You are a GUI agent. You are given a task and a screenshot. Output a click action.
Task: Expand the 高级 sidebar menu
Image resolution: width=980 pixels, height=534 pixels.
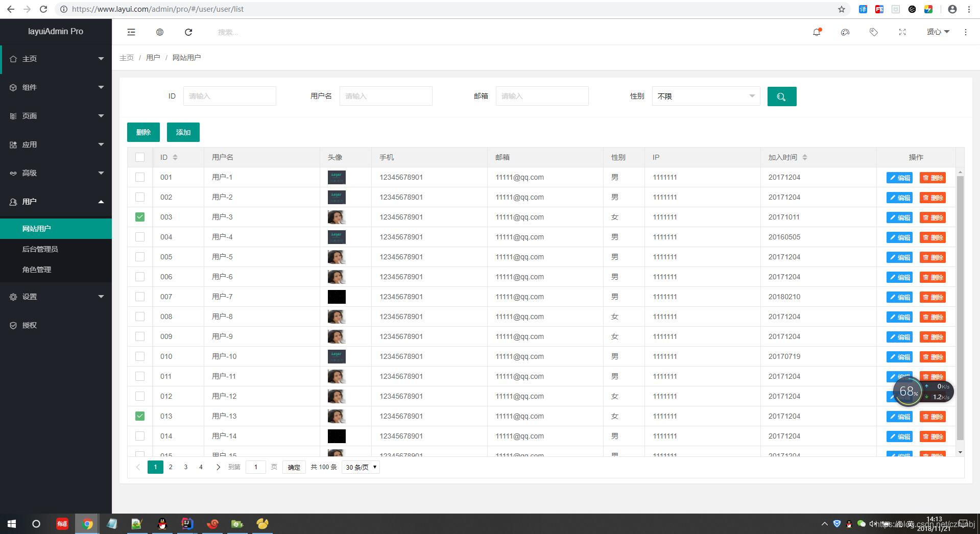click(56, 173)
